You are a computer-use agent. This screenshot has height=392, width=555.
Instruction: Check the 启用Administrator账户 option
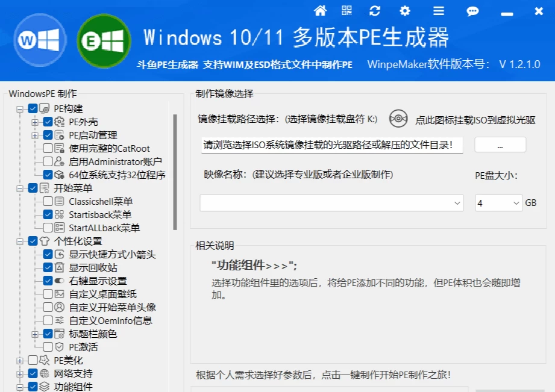click(48, 161)
